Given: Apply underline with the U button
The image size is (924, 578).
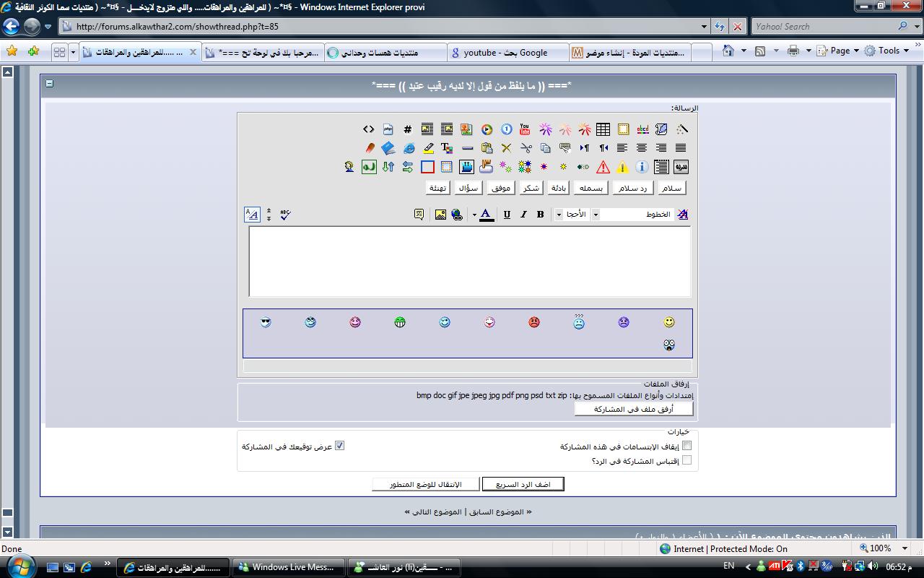Looking at the screenshot, I should coord(507,215).
